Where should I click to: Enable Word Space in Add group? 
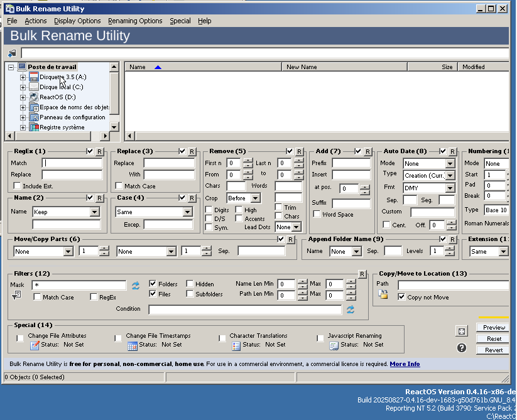(317, 214)
